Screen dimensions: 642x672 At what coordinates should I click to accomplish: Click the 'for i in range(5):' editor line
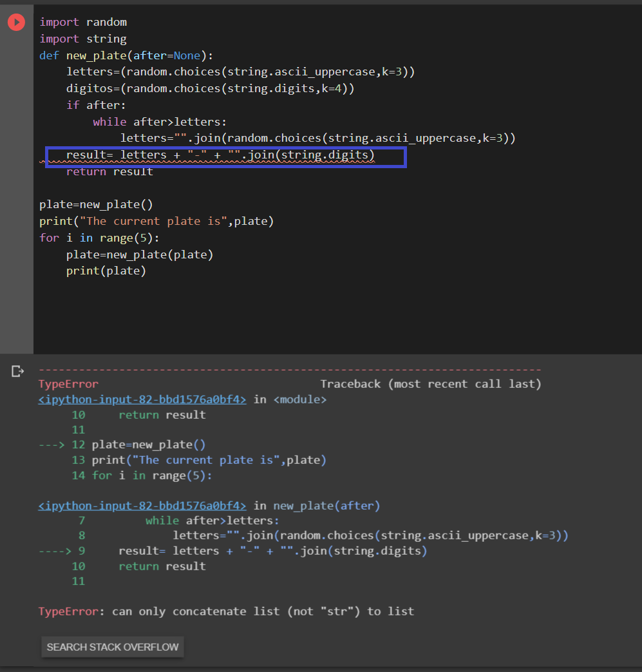pyautogui.click(x=99, y=238)
